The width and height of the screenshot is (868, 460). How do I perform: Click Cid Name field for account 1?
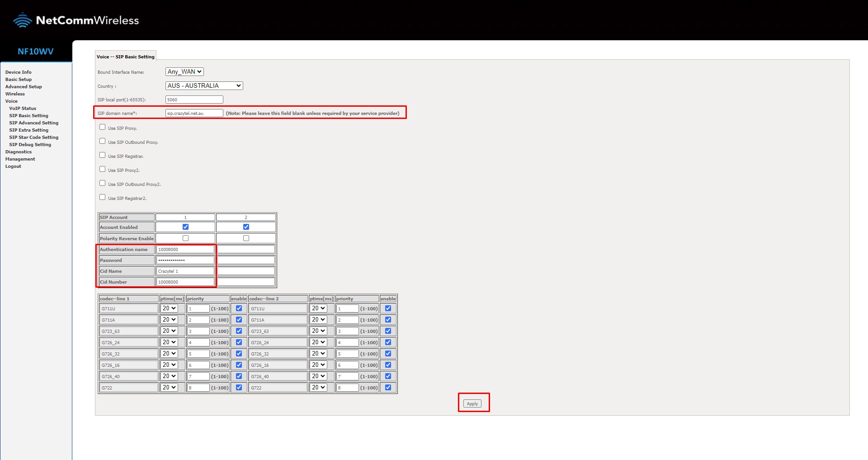click(185, 271)
